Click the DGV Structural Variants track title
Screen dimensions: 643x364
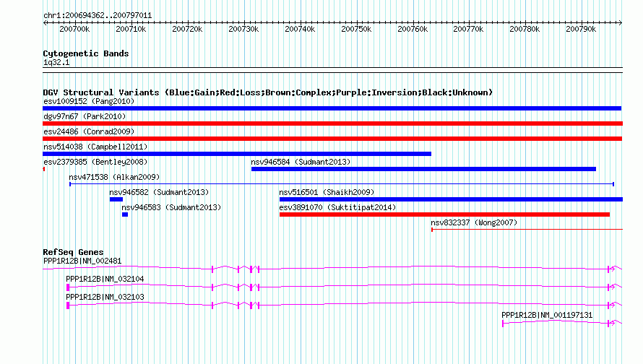coord(268,92)
